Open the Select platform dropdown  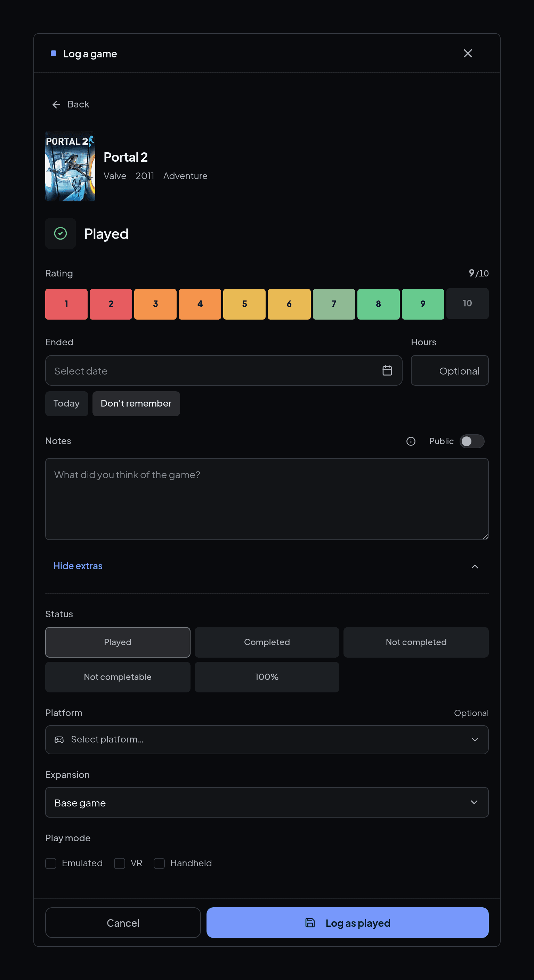pos(267,740)
